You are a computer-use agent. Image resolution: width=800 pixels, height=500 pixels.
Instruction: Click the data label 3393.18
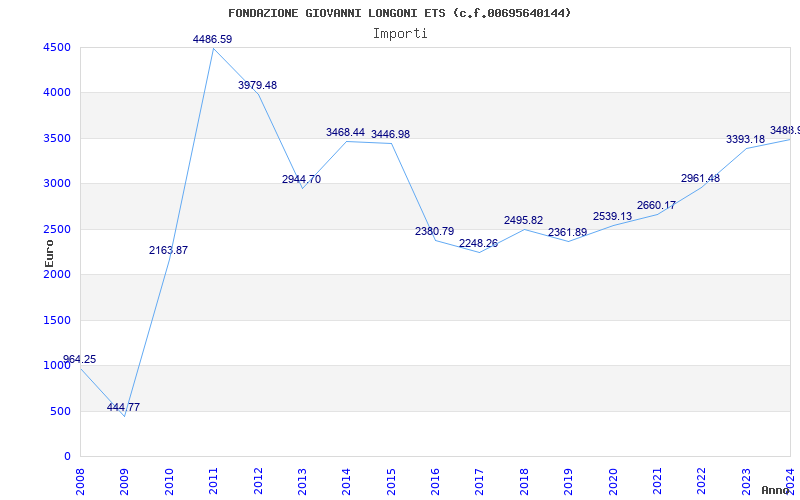pos(745,139)
